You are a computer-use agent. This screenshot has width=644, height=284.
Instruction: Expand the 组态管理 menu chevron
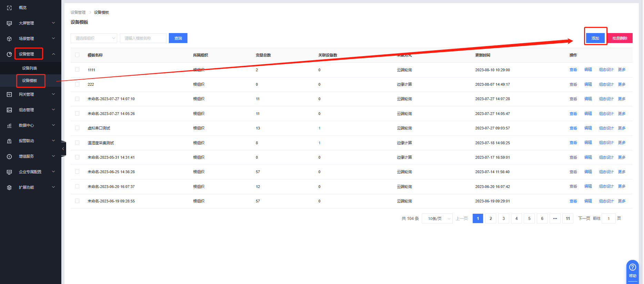(x=53, y=110)
